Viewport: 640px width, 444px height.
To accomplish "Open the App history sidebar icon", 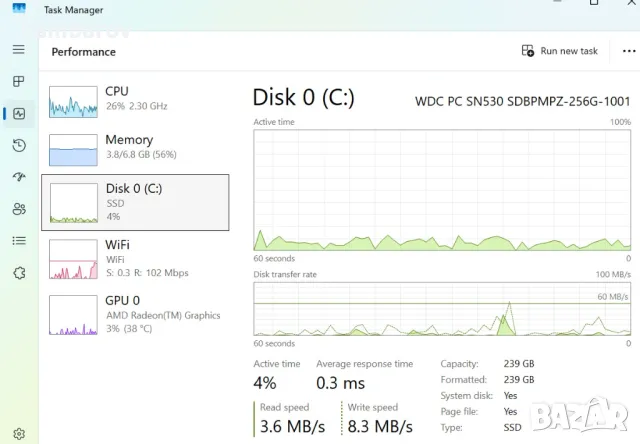I will pyautogui.click(x=18, y=145).
